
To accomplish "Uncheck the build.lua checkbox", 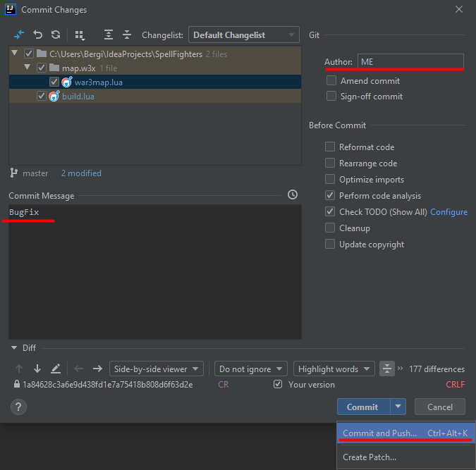I will (42, 97).
